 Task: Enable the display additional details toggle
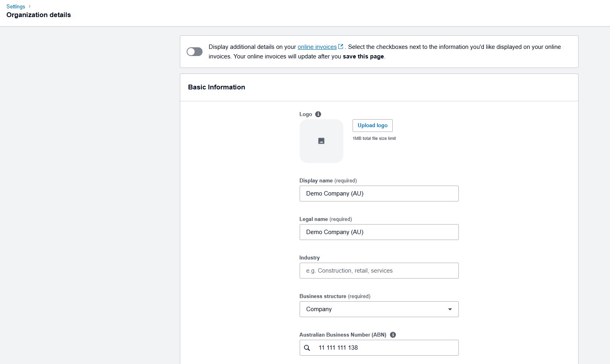tap(195, 52)
